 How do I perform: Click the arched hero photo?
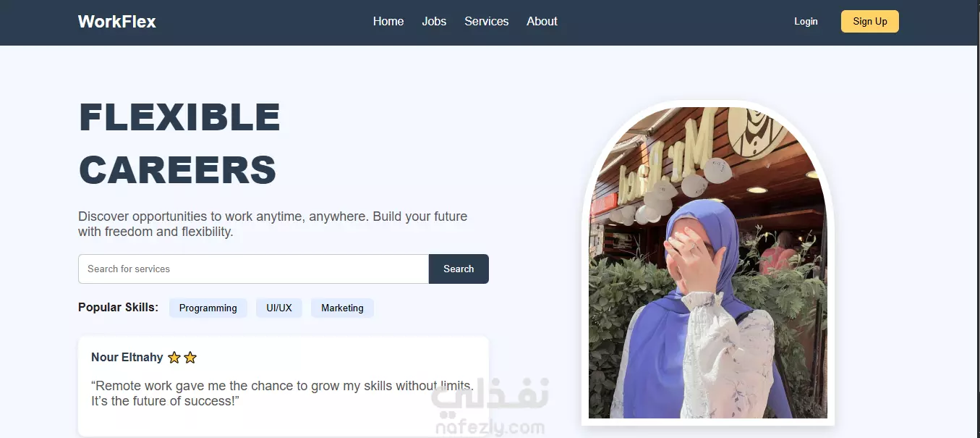click(x=708, y=263)
